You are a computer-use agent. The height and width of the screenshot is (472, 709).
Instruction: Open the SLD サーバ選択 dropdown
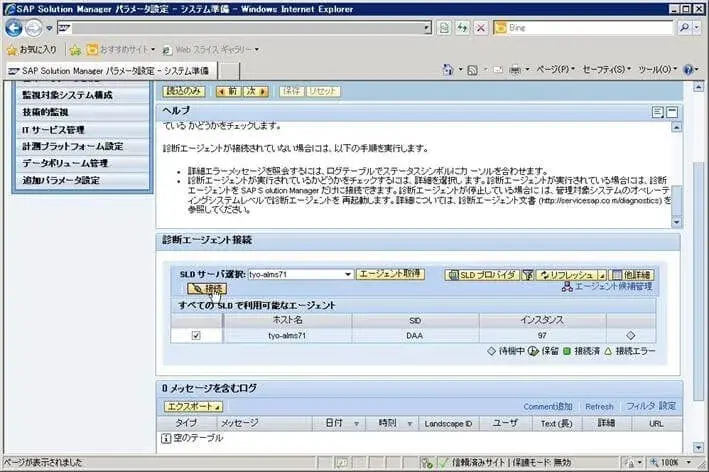(348, 274)
